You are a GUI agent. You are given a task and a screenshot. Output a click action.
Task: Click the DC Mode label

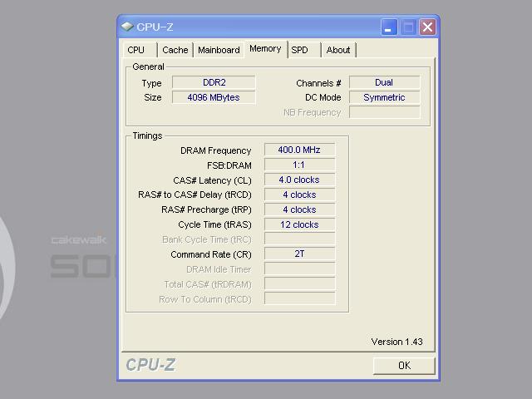(323, 98)
